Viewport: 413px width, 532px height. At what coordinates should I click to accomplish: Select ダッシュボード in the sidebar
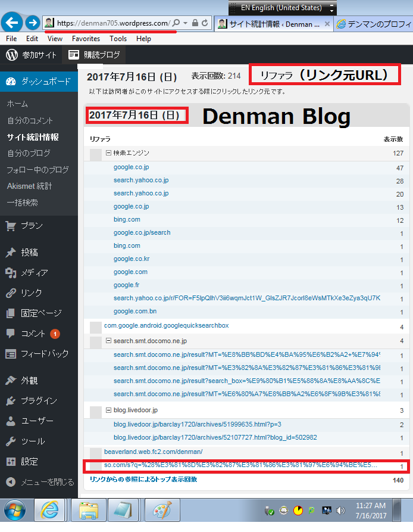[39, 82]
